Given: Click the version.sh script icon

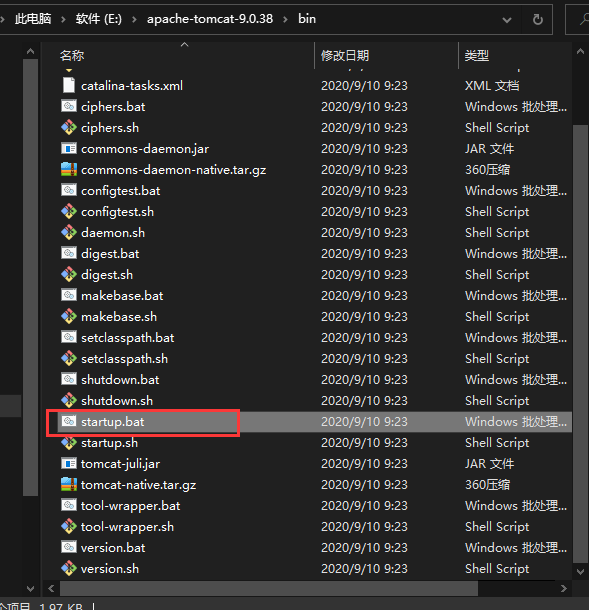Looking at the screenshot, I should pos(69,568).
